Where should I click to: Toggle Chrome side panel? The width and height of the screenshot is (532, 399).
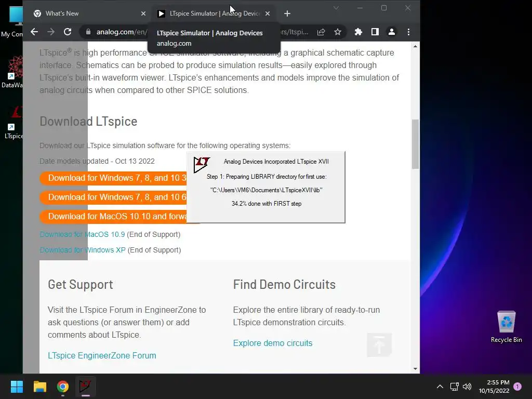coord(375,32)
